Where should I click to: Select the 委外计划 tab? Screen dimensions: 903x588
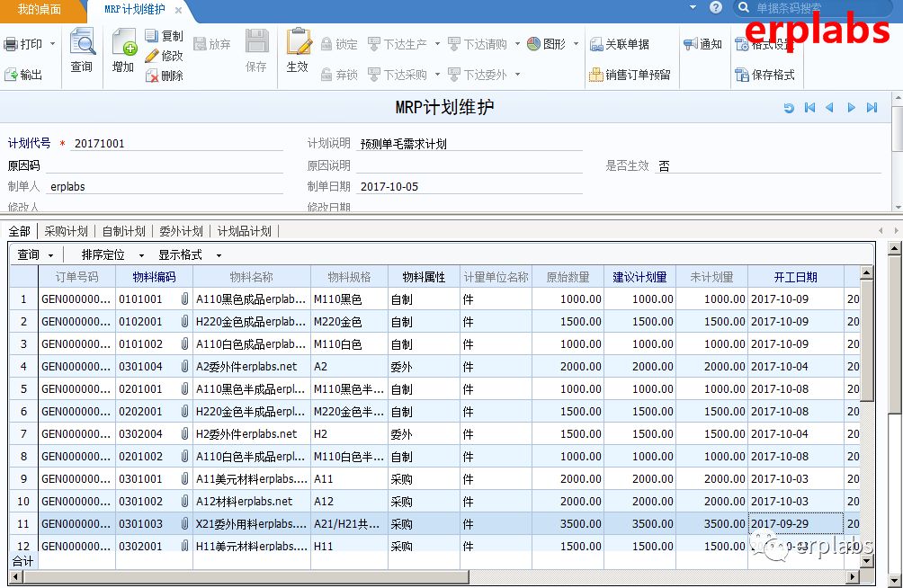coord(182,232)
